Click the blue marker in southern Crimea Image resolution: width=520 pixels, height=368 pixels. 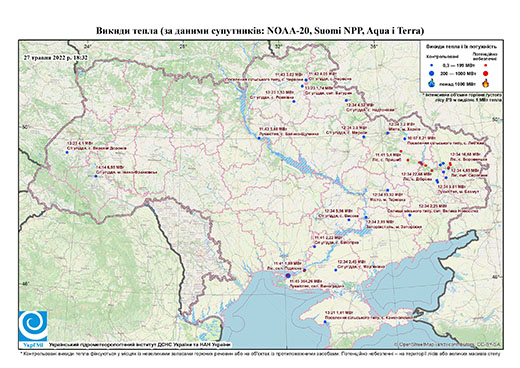(325, 322)
